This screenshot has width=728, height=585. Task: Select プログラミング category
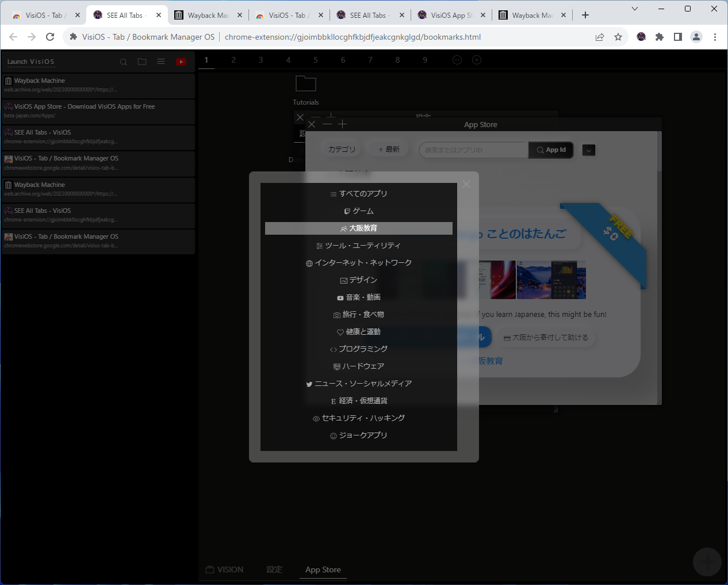(x=359, y=349)
